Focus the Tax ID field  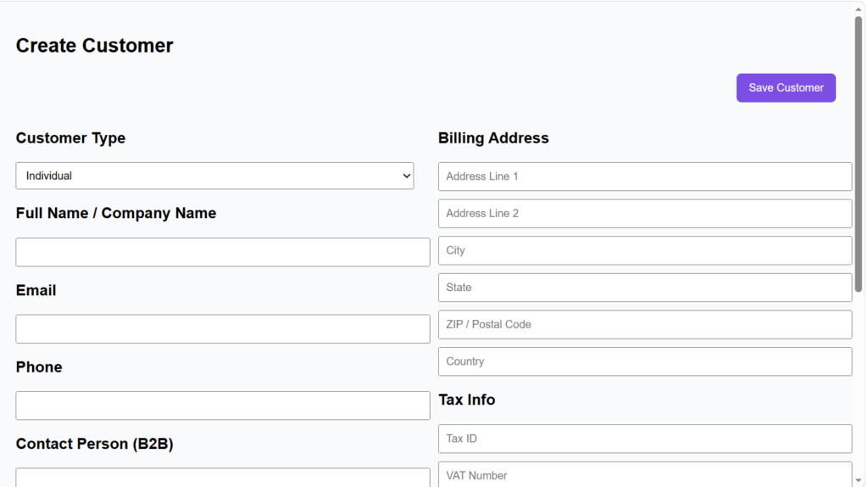[644, 439]
